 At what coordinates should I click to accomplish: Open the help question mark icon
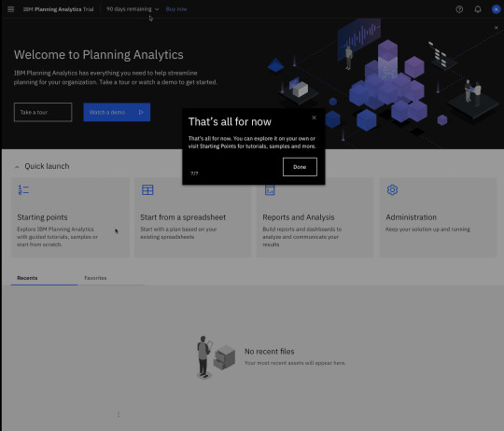pos(459,9)
